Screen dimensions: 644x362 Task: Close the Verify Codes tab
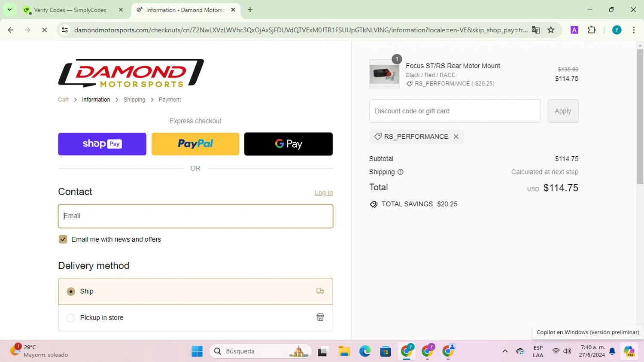pyautogui.click(x=121, y=10)
